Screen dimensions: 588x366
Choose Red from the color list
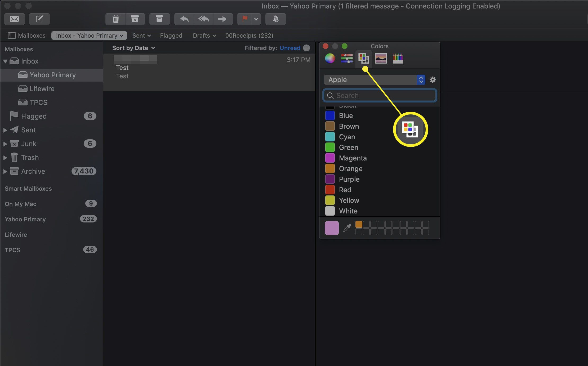click(380, 190)
